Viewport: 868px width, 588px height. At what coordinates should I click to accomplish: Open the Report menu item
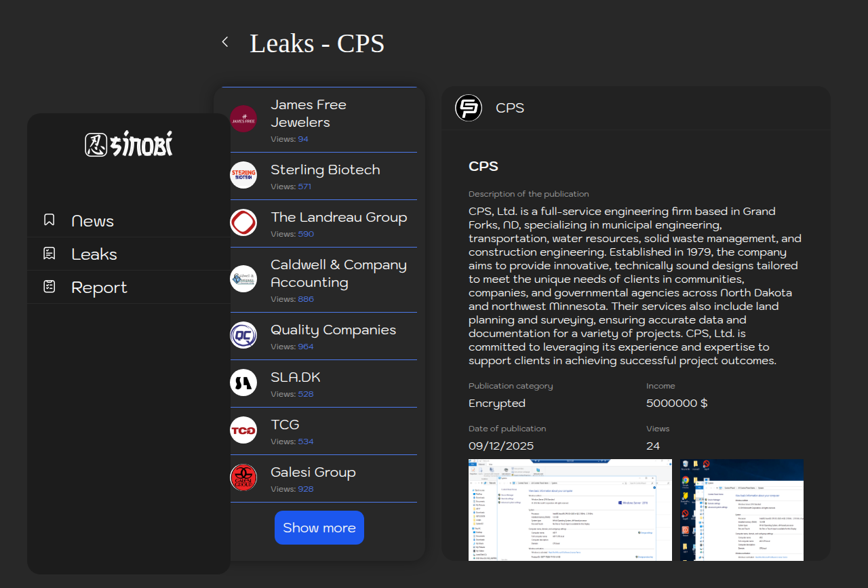(99, 288)
